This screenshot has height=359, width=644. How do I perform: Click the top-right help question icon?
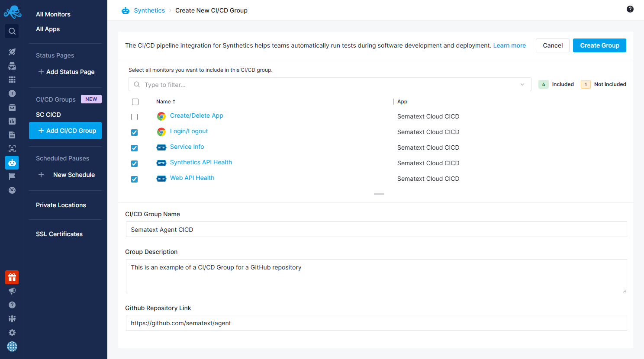(630, 9)
